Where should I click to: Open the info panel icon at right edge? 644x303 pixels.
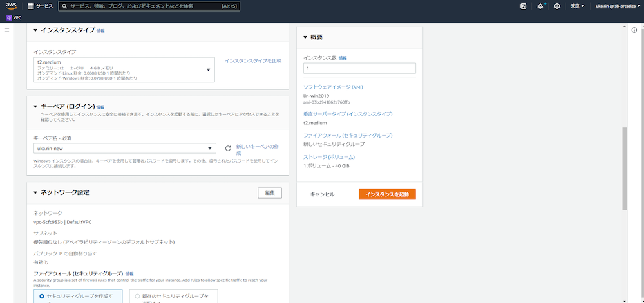click(634, 30)
